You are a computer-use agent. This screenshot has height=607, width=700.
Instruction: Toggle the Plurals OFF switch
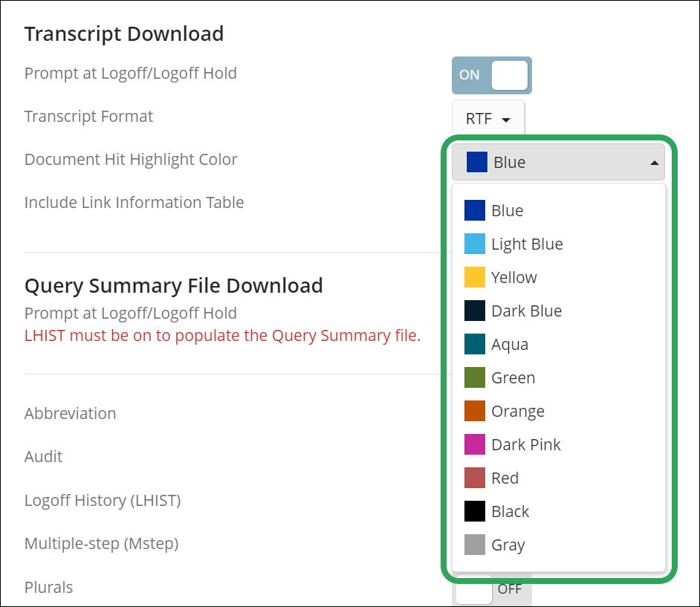tap(491, 589)
